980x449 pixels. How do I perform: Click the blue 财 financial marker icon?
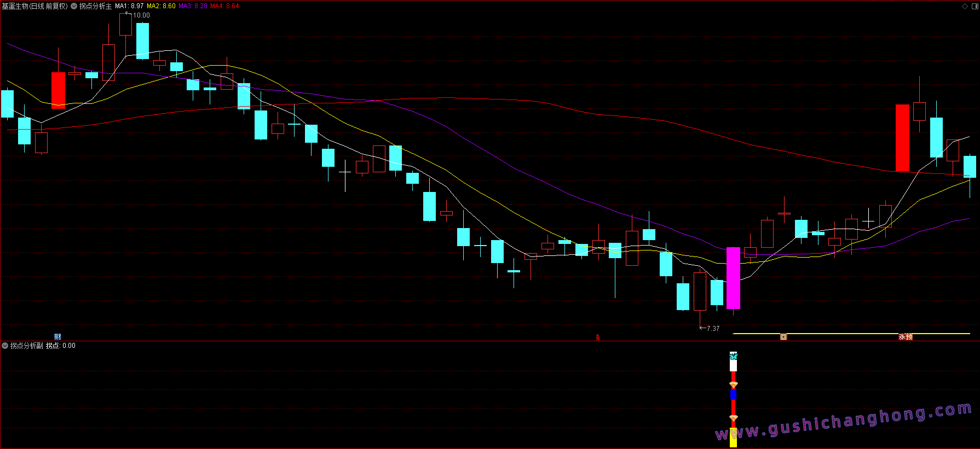click(x=57, y=337)
